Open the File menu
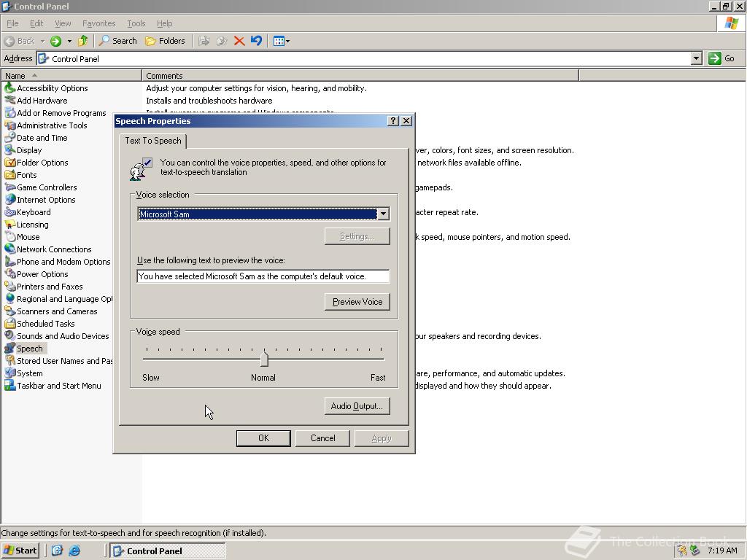The height and width of the screenshot is (560, 747). pyautogui.click(x=12, y=23)
